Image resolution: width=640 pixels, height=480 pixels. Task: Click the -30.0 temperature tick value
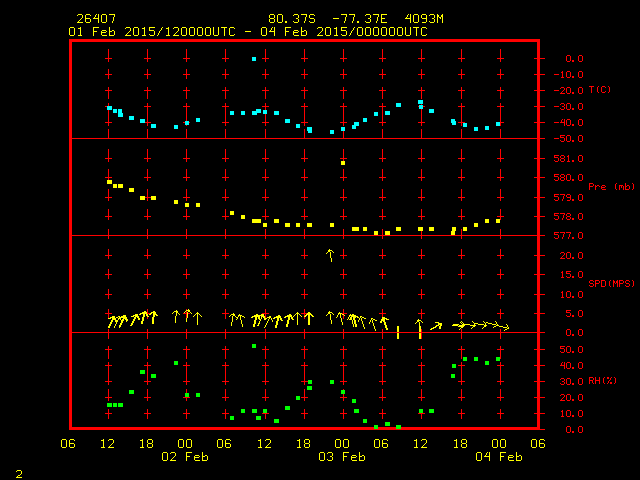point(569,107)
